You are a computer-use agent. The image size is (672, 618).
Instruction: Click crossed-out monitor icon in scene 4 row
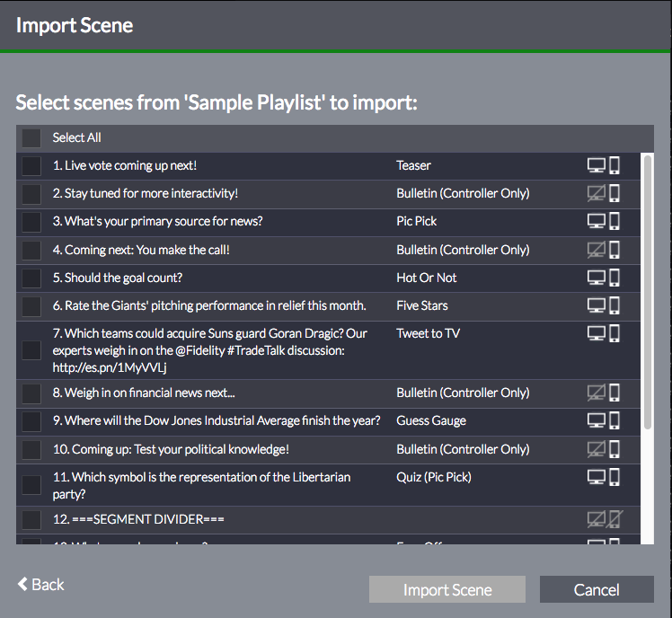pyautogui.click(x=597, y=250)
